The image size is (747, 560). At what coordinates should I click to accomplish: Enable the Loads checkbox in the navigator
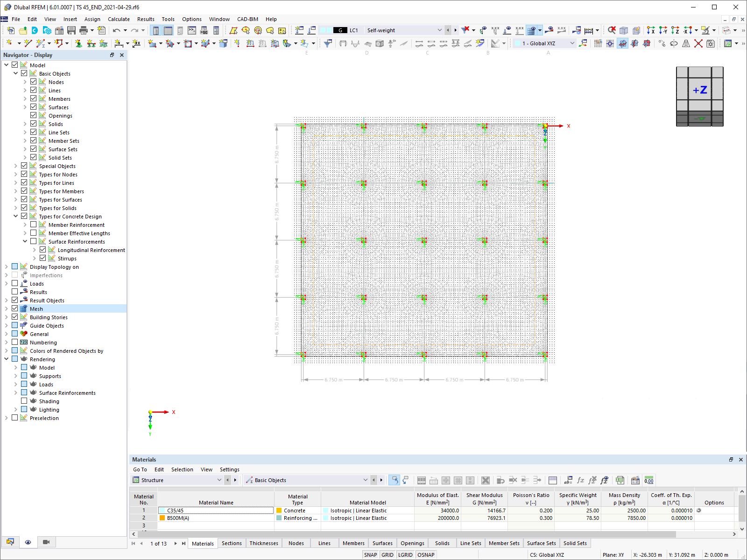pos(14,283)
